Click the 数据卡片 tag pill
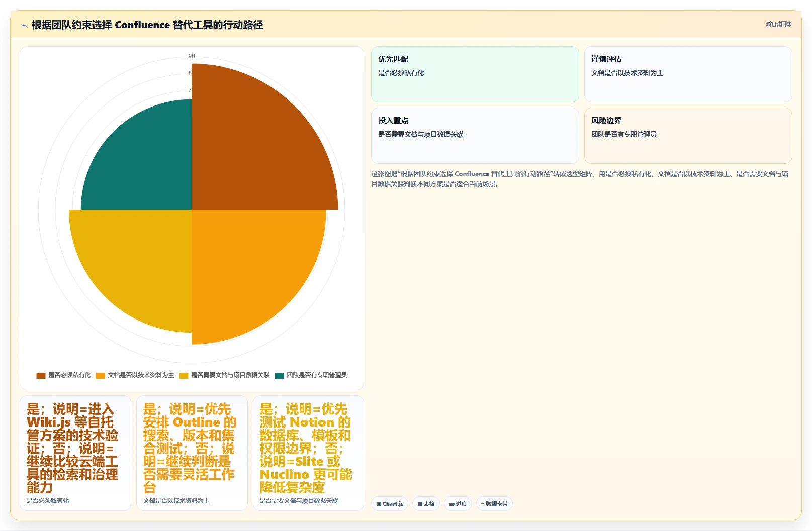 click(494, 504)
